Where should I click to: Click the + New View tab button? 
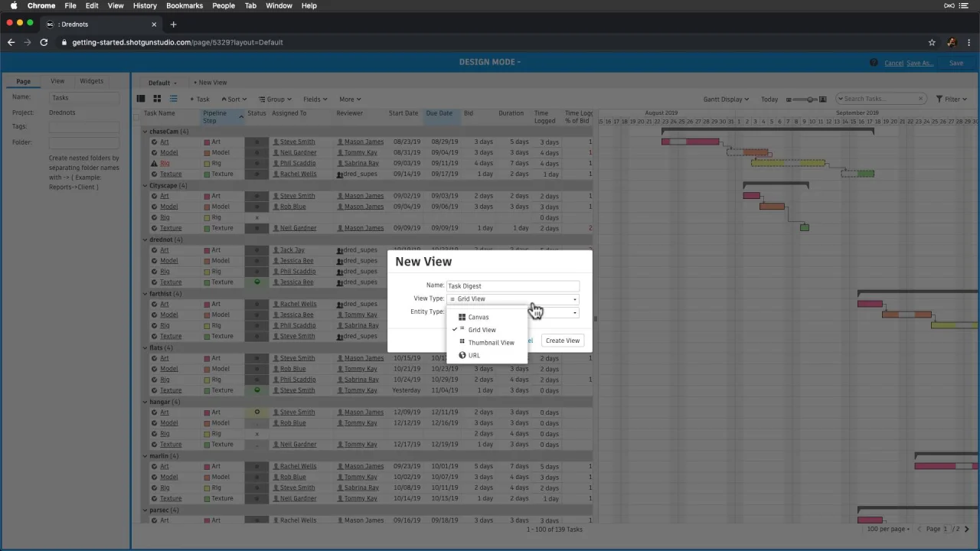[x=210, y=83]
